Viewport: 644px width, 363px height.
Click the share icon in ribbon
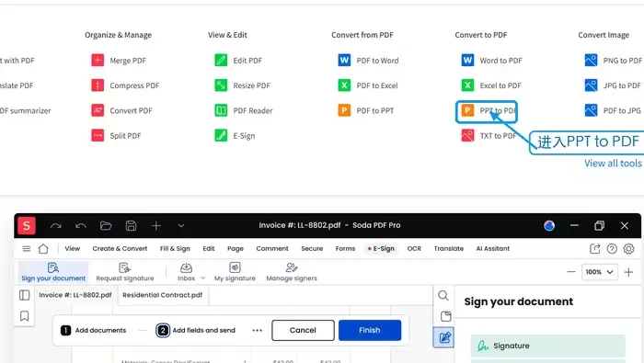594,248
